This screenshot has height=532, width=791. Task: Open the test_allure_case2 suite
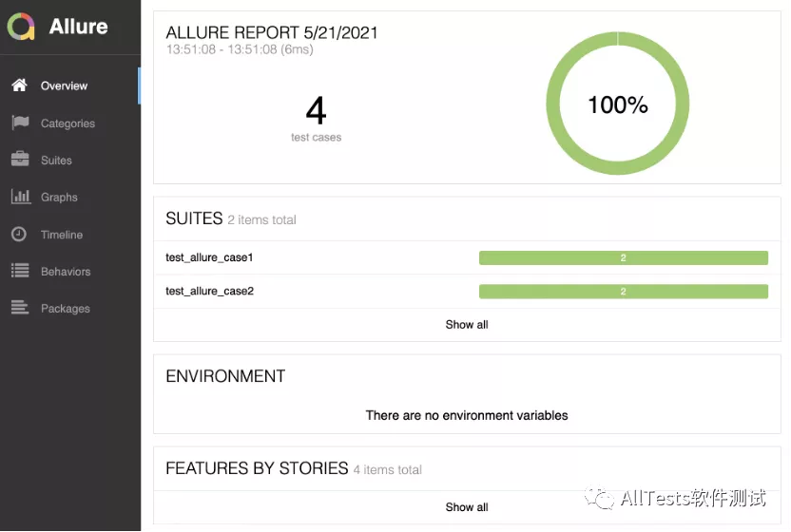209,291
